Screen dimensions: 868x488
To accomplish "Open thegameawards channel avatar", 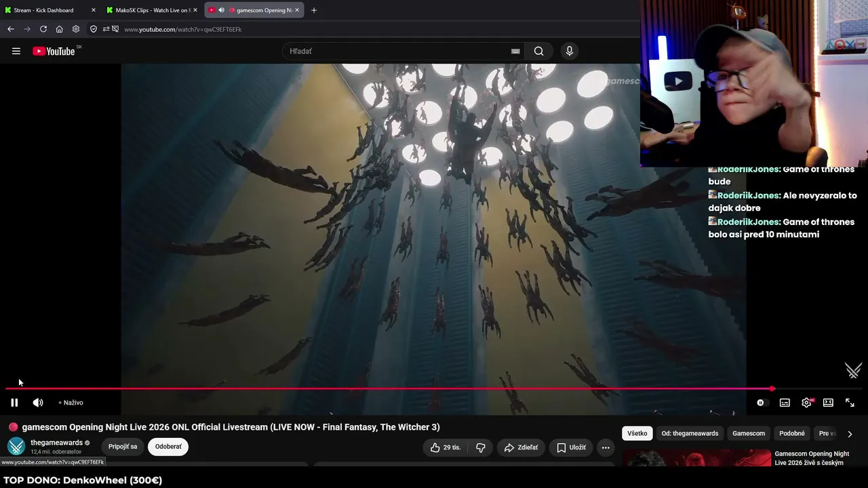I will click(16, 446).
